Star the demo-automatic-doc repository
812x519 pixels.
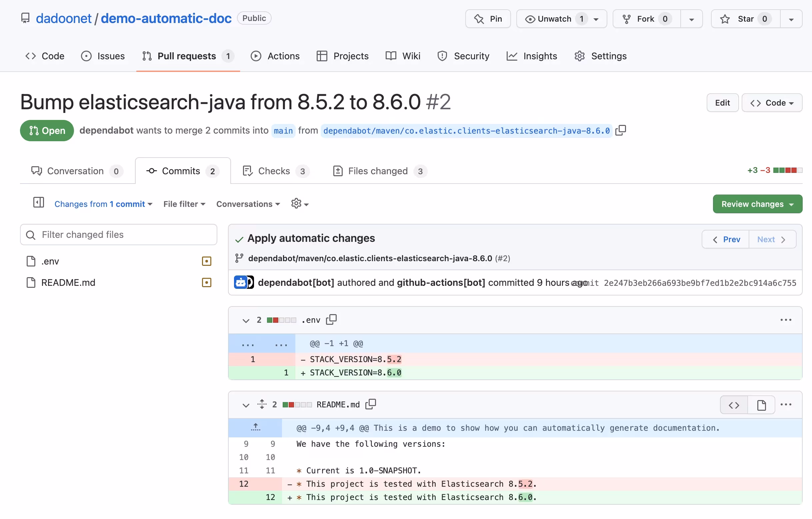(x=744, y=19)
